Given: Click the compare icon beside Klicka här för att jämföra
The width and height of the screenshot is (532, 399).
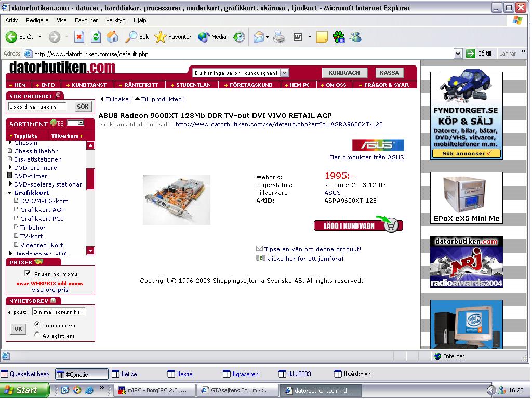Looking at the screenshot, I should (260, 258).
